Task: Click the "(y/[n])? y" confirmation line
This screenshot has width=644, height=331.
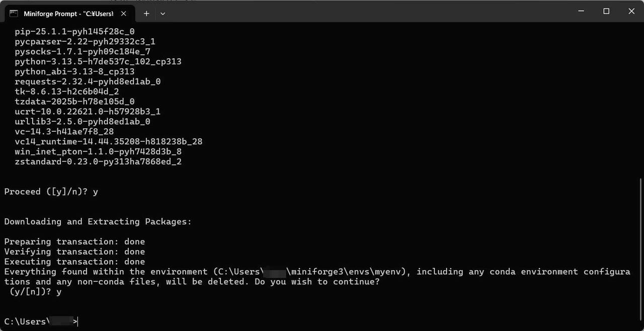Action: tap(35, 292)
